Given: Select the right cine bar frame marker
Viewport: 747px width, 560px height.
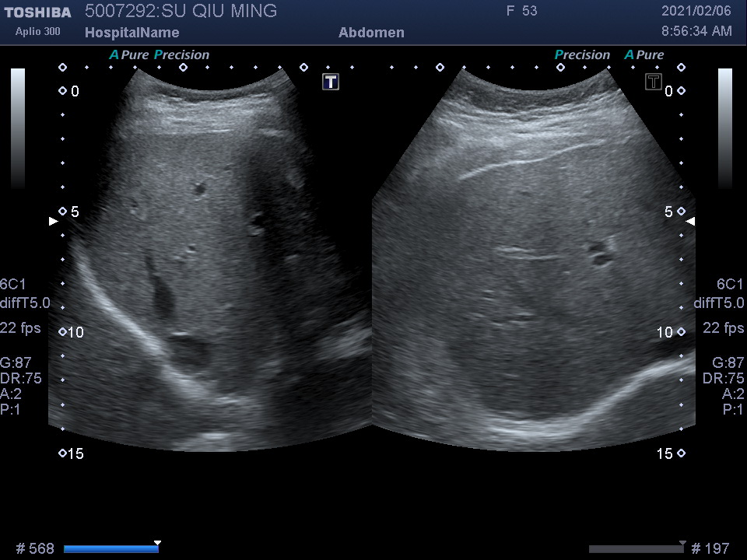Looking at the screenshot, I should pyautogui.click(x=682, y=543).
